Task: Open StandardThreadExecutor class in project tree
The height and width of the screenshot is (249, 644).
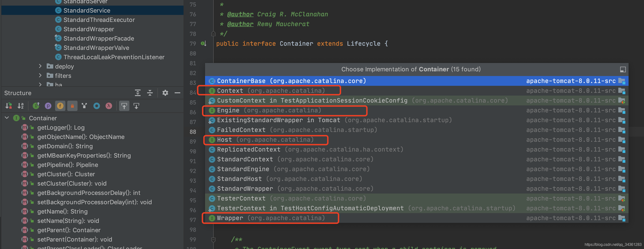Action: pyautogui.click(x=99, y=20)
